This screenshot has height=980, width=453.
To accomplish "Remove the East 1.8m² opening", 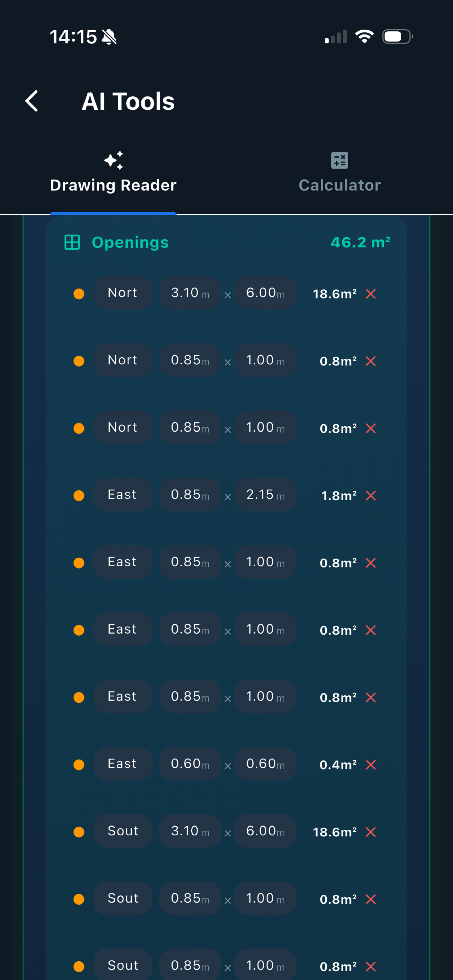I will click(x=370, y=496).
